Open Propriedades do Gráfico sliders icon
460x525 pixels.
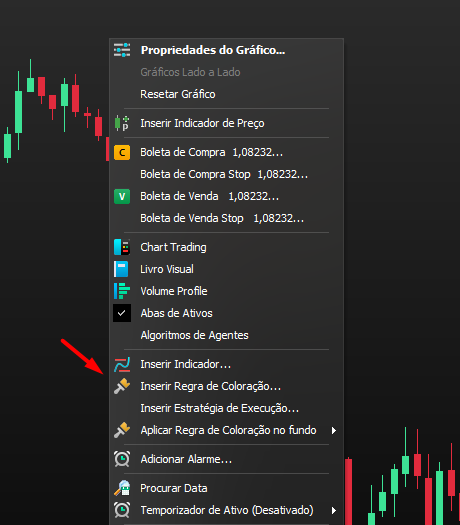[122, 50]
